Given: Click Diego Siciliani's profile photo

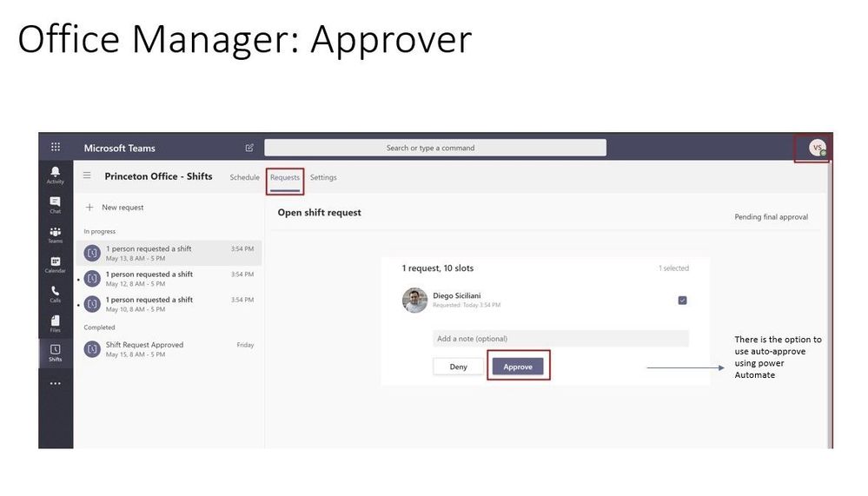Looking at the screenshot, I should pos(414,300).
